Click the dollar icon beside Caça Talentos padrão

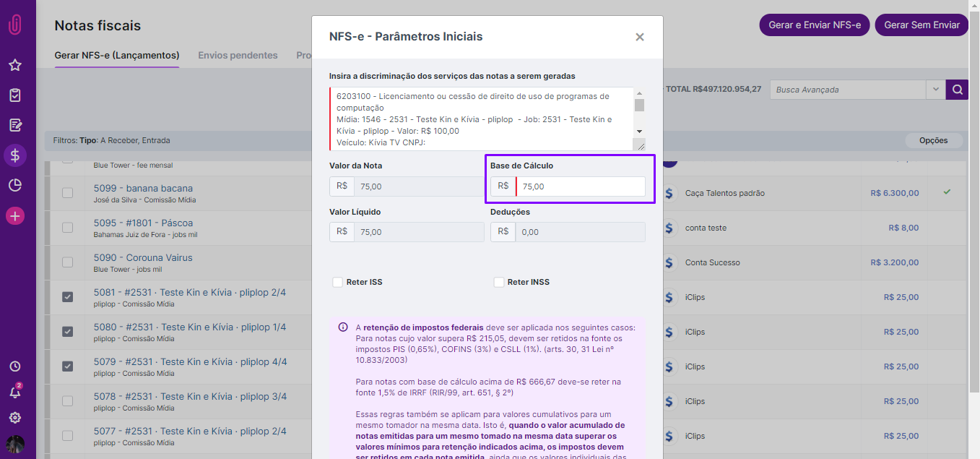pyautogui.click(x=669, y=193)
